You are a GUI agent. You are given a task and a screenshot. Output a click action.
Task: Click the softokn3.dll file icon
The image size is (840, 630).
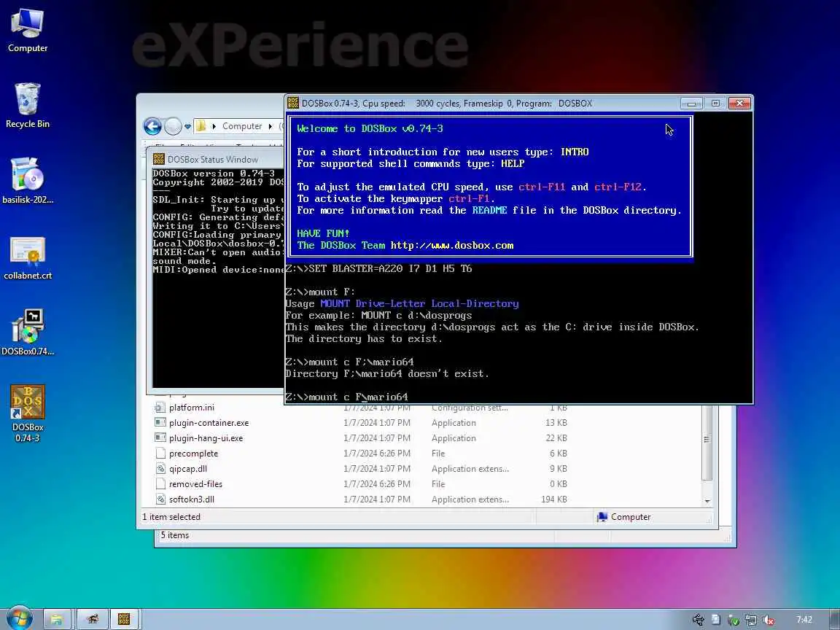coord(160,499)
